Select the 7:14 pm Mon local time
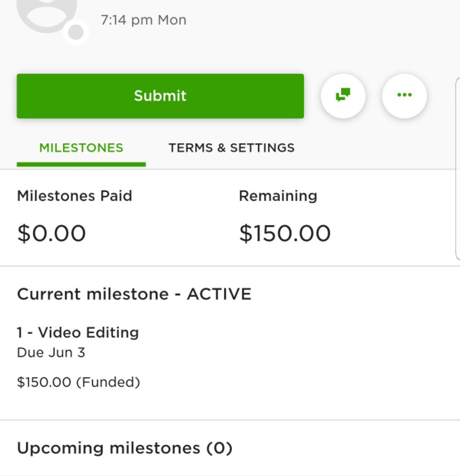 pyautogui.click(x=144, y=20)
